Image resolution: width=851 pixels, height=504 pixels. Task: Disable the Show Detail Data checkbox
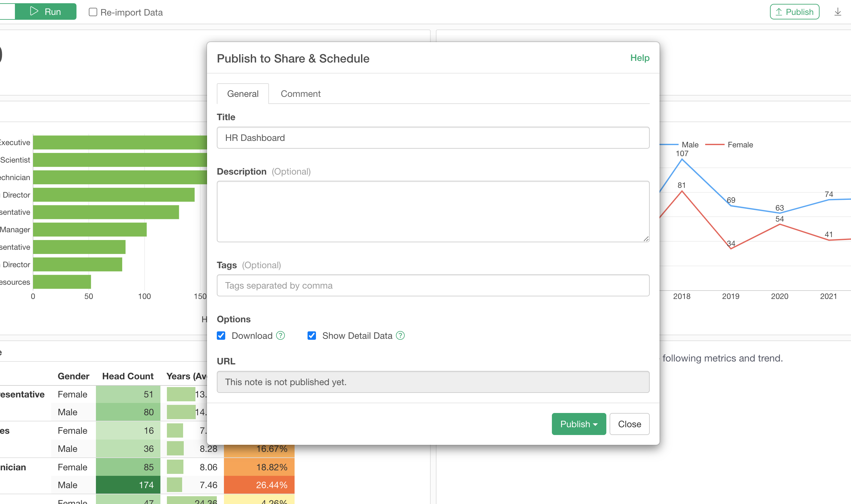tap(311, 336)
